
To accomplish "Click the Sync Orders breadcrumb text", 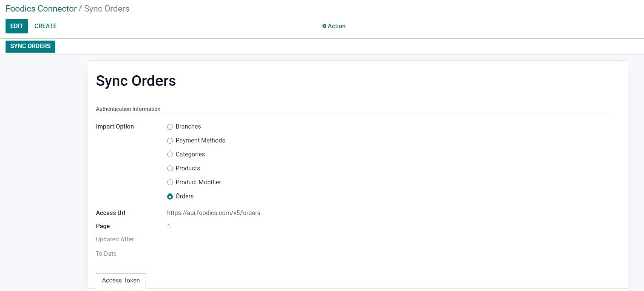I will (107, 9).
